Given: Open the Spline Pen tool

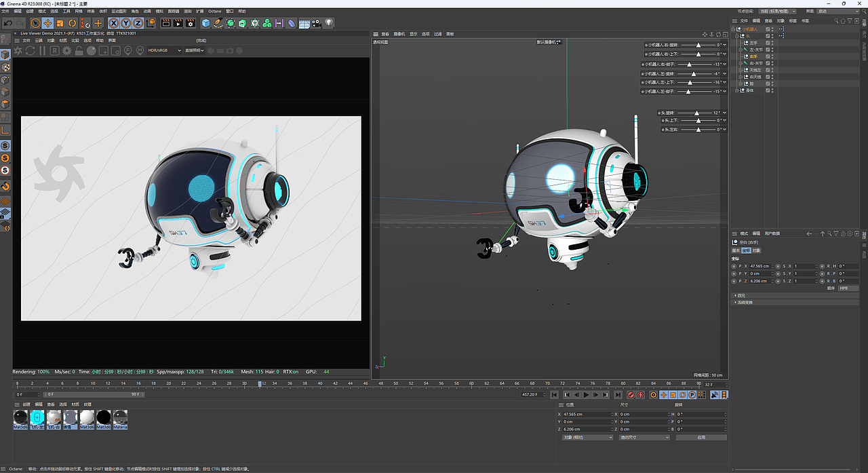Looking at the screenshot, I should pyautogui.click(x=218, y=23).
